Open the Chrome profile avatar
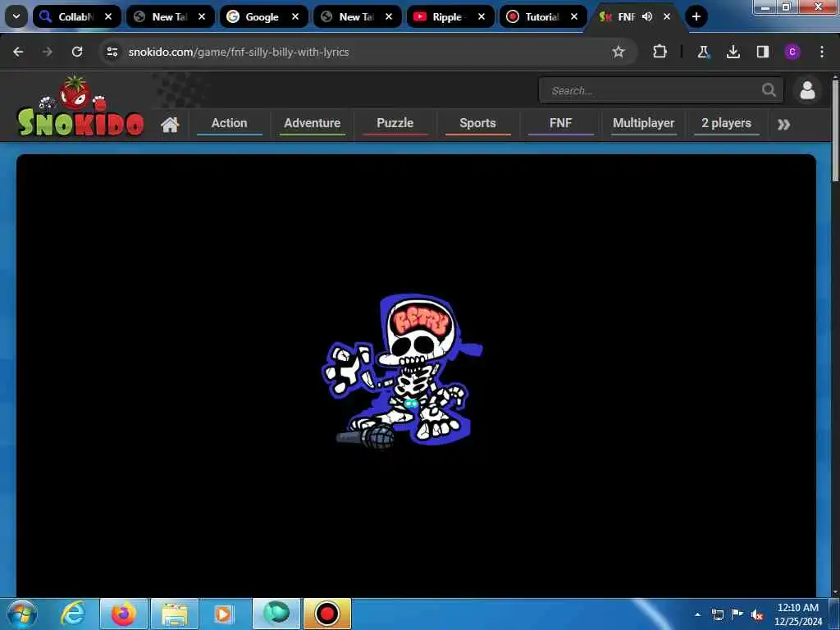This screenshot has height=630, width=840. 792,52
